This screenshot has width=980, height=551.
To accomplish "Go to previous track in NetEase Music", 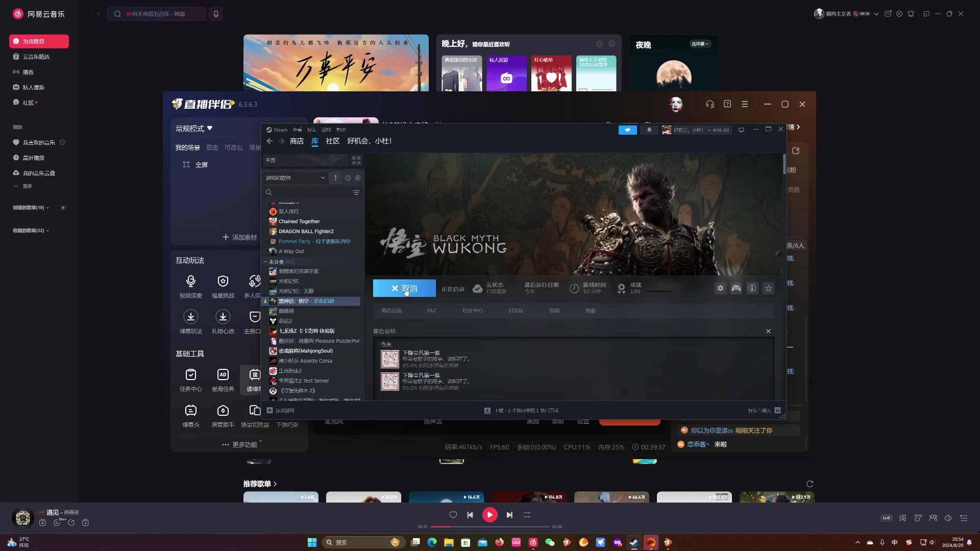I will 470,515.
